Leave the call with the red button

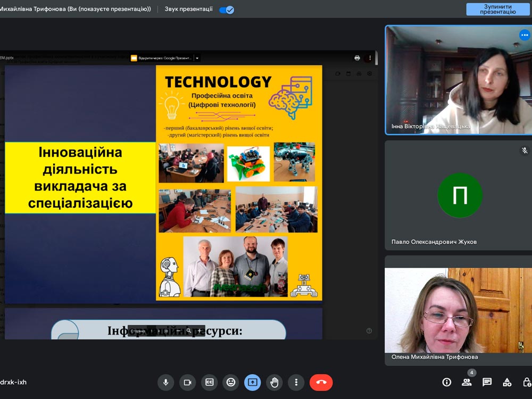321,382
